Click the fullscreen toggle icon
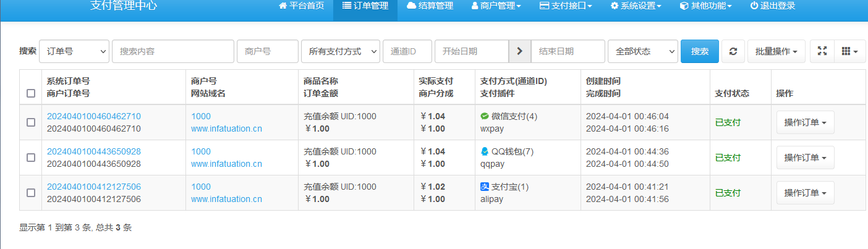Viewport: 868px width, 249px height. (x=822, y=51)
